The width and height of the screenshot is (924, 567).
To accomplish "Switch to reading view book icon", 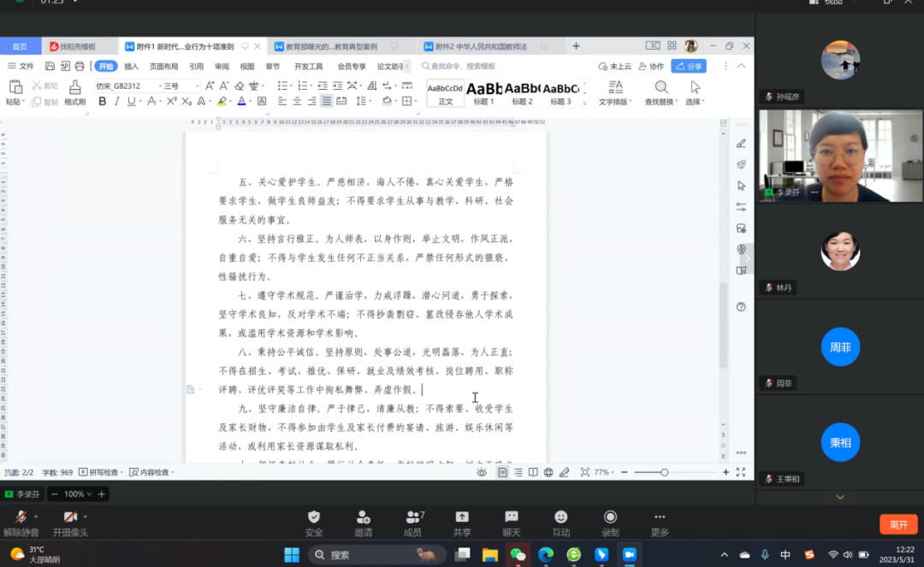I will point(533,472).
